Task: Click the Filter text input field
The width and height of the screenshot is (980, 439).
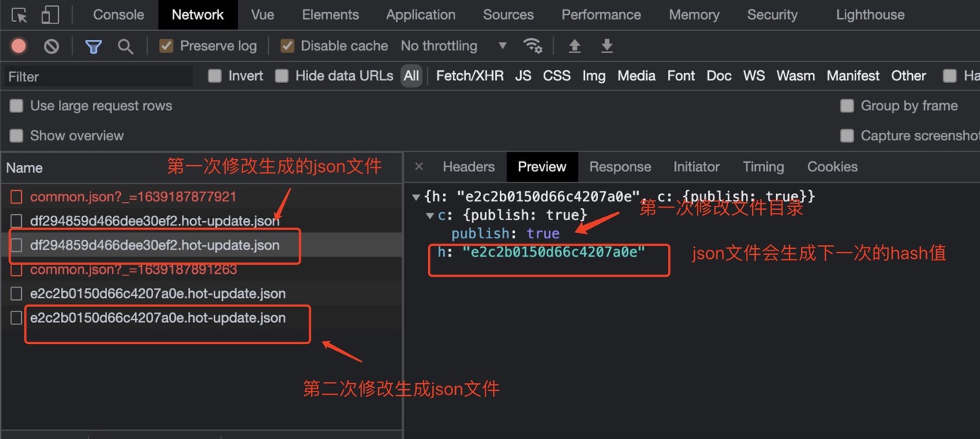Action: 98,76
